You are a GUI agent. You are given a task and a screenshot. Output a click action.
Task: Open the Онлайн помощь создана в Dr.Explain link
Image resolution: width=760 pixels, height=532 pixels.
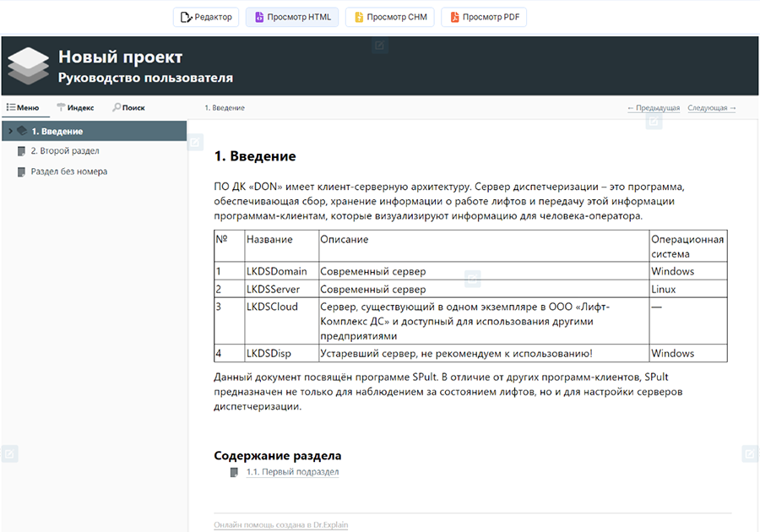[x=281, y=524]
